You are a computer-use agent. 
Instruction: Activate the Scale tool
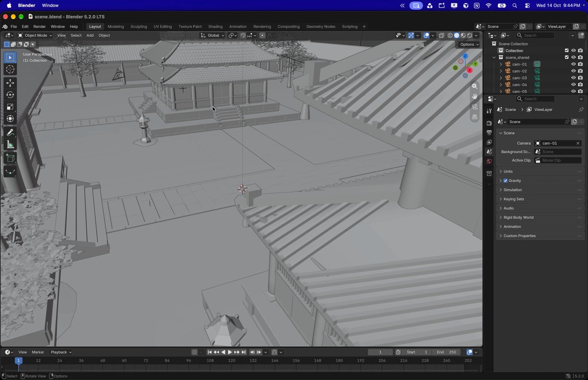[10, 107]
